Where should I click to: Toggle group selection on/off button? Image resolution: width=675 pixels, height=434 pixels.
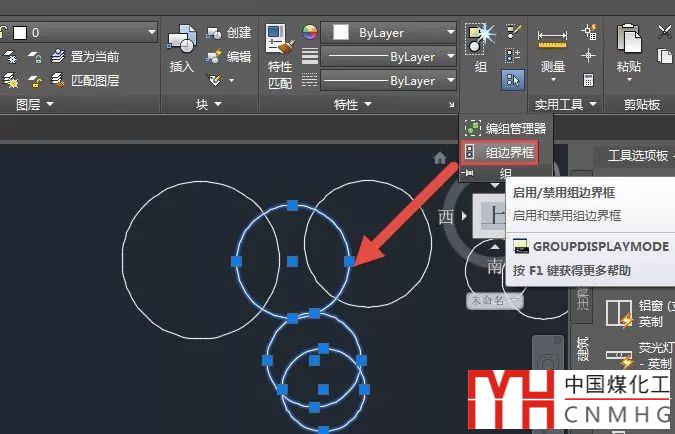coord(513,79)
